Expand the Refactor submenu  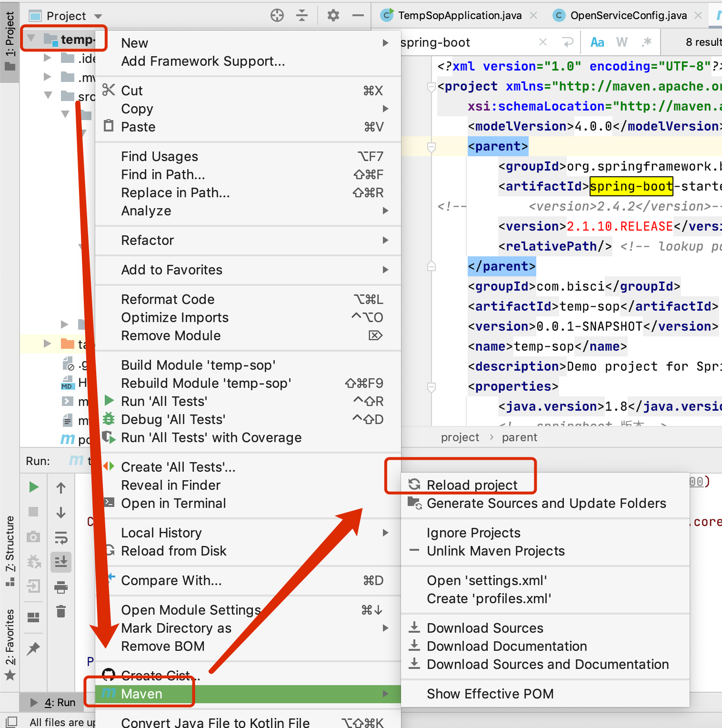point(148,240)
